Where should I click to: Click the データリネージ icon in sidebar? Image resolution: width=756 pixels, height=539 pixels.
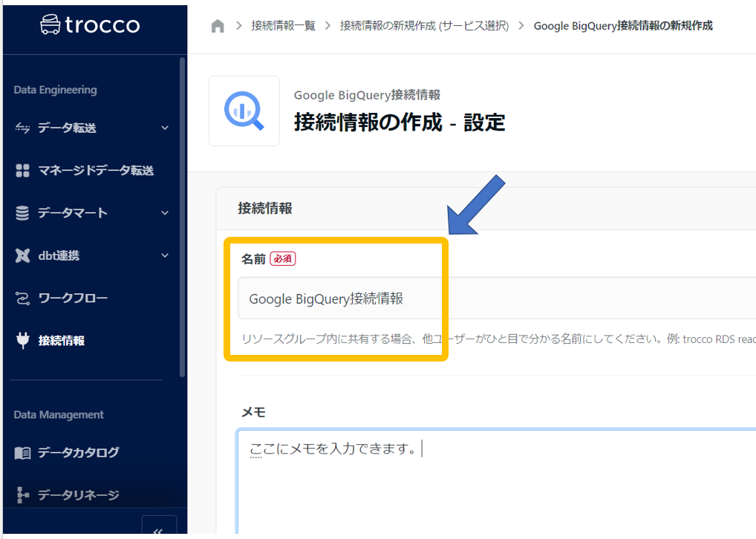click(x=22, y=494)
